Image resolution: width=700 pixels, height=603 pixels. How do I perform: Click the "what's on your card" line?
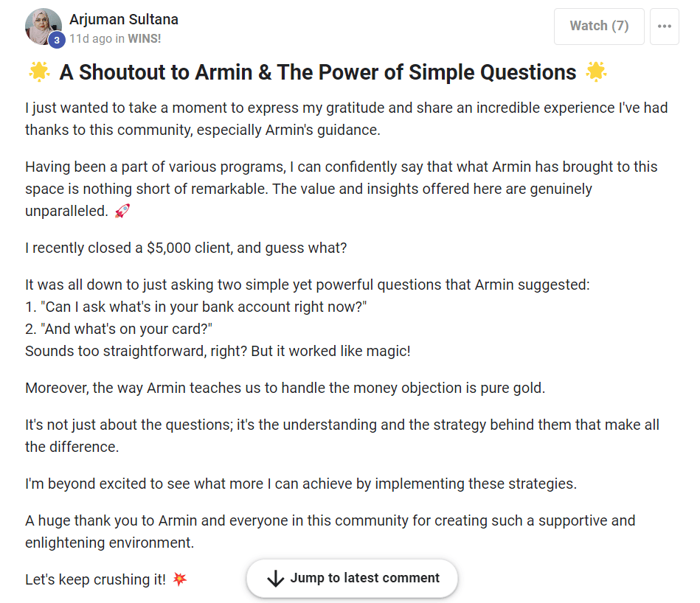(x=119, y=329)
